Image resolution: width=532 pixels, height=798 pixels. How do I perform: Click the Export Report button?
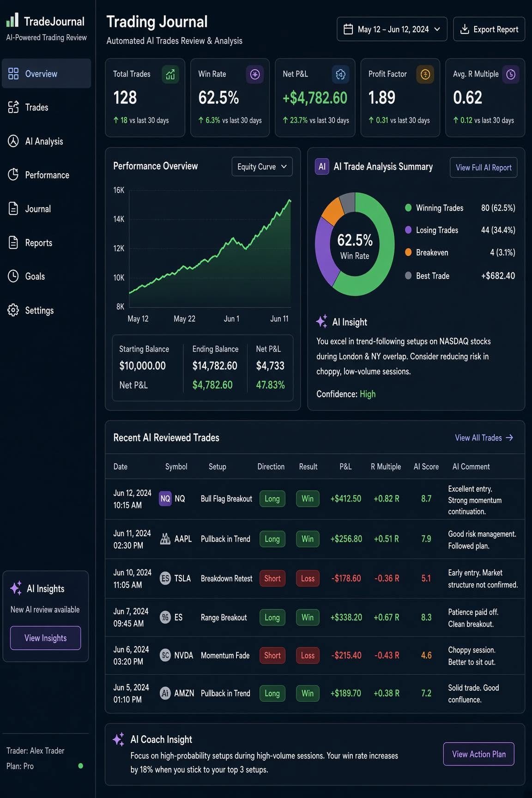tap(489, 29)
